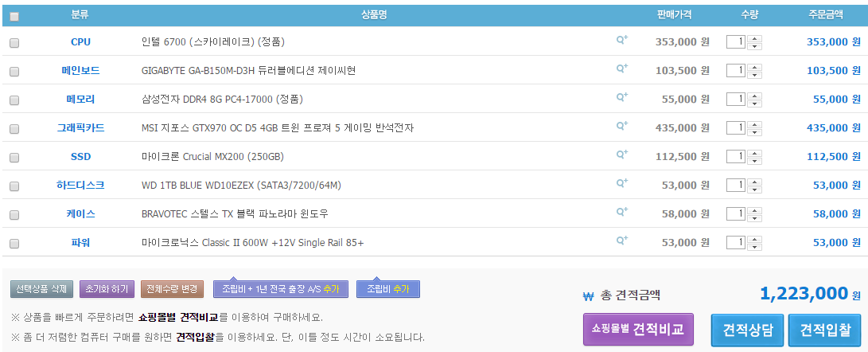Viewport: 868px width, 352px height.
Task: Increase the CPU quantity with the up arrow
Action: (755, 38)
